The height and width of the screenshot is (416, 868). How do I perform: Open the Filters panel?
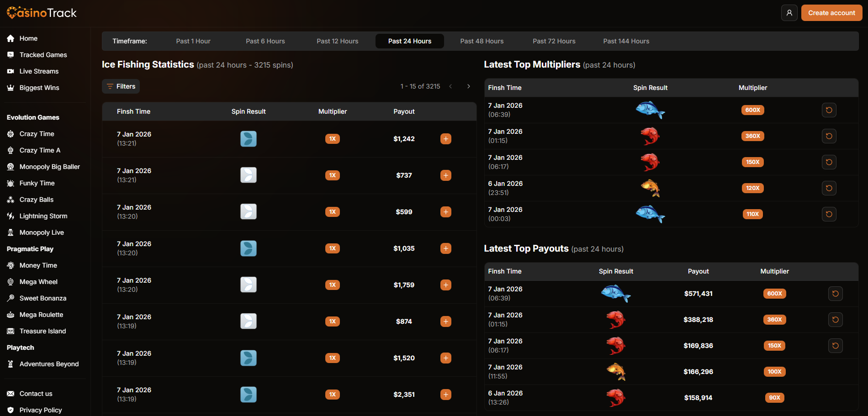coord(121,86)
